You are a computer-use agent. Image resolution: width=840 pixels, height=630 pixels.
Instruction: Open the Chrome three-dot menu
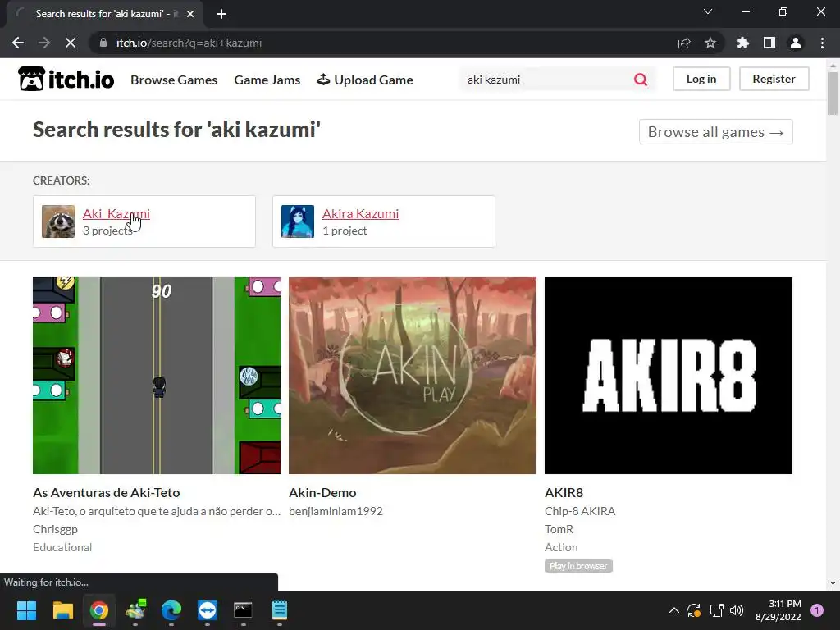coord(822,43)
